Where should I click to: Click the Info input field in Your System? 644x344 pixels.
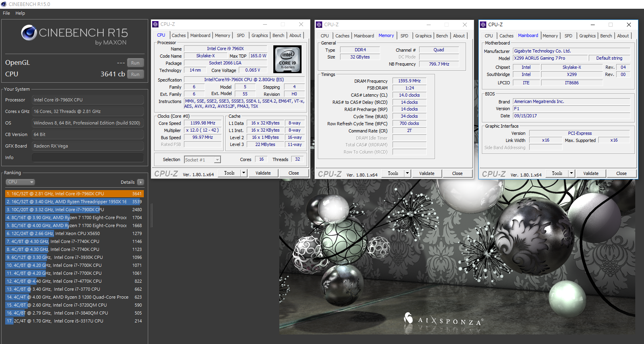pyautogui.click(x=88, y=157)
